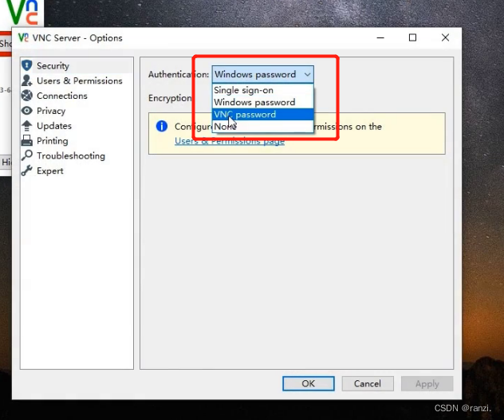Click the Authentication label text
Viewport: 504px width, 420px height.
[179, 75]
